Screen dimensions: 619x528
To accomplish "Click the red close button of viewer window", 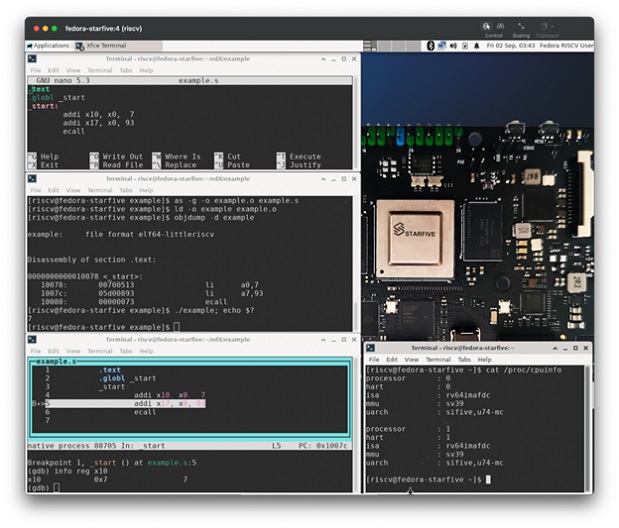I will (x=36, y=28).
